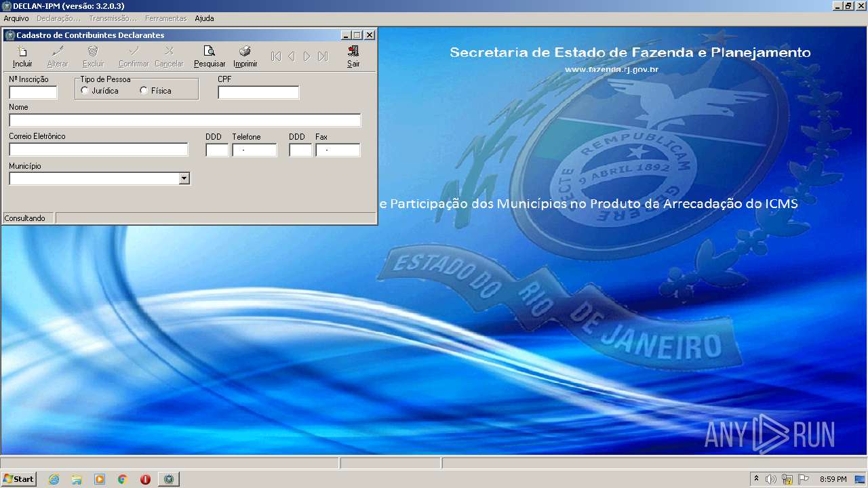Focus the CPF input field

point(258,92)
